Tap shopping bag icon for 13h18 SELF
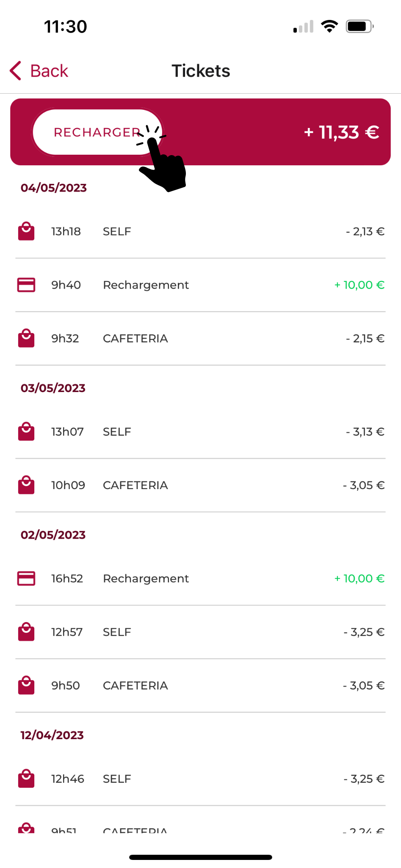 (x=26, y=231)
